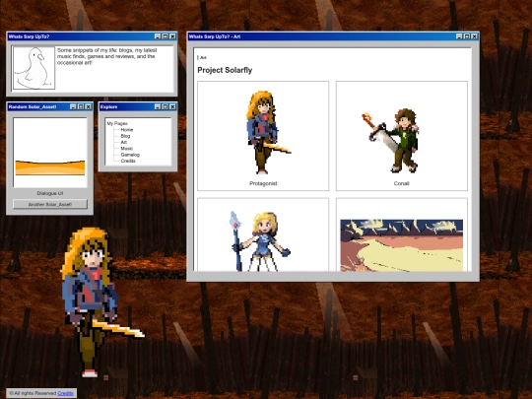Image resolution: width=532 pixels, height=399 pixels.
Task: Maximize the Whats Sarp UpTo? intro window
Action: (165, 36)
